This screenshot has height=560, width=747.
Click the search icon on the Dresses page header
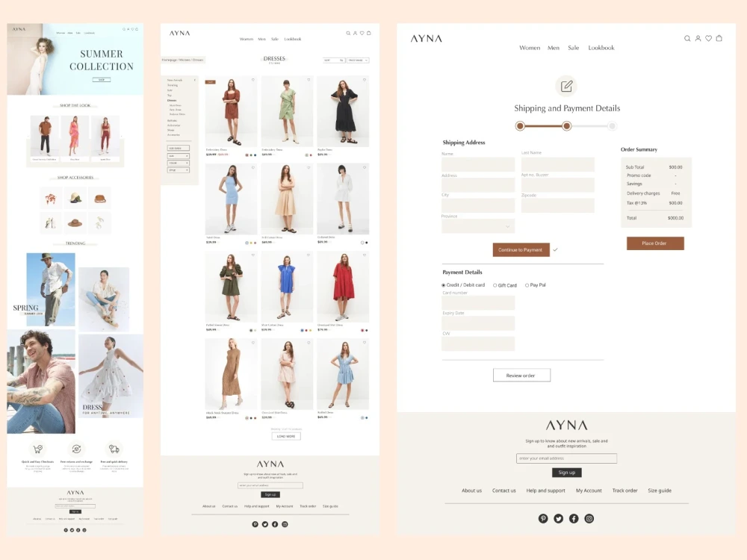point(348,34)
